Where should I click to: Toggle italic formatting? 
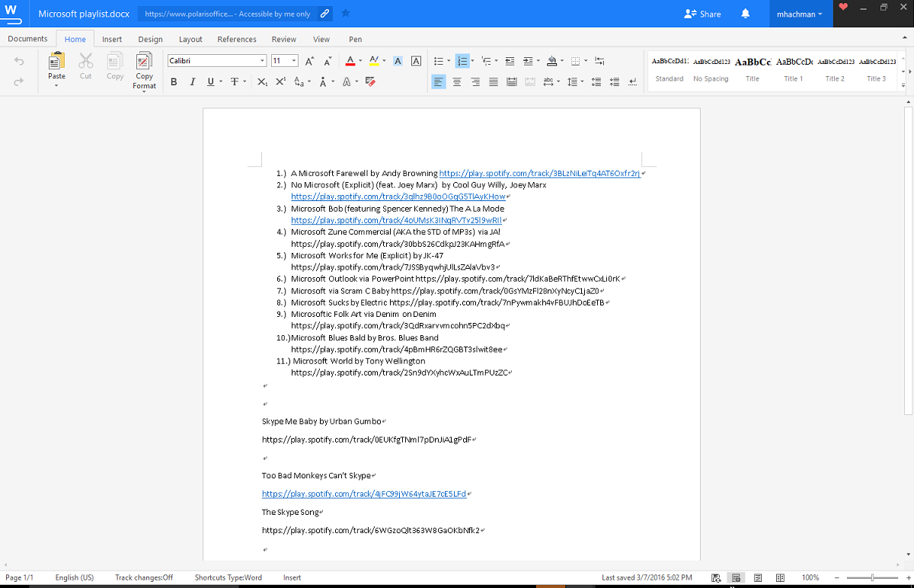click(x=192, y=82)
